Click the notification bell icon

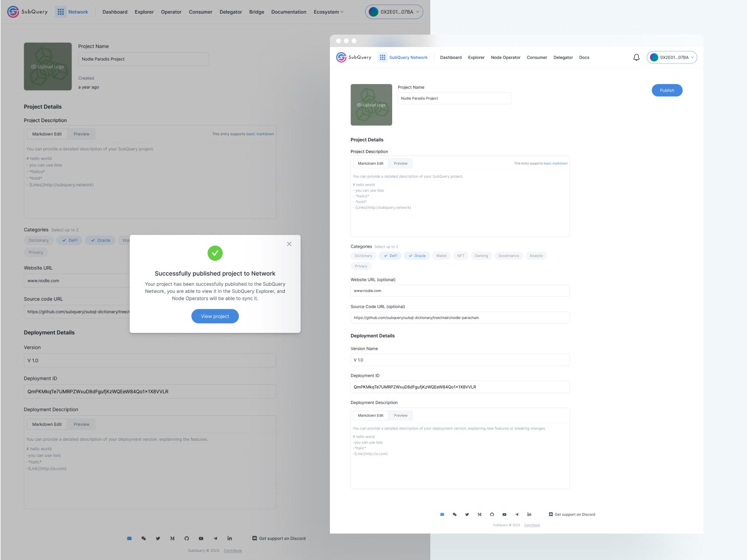coord(637,58)
